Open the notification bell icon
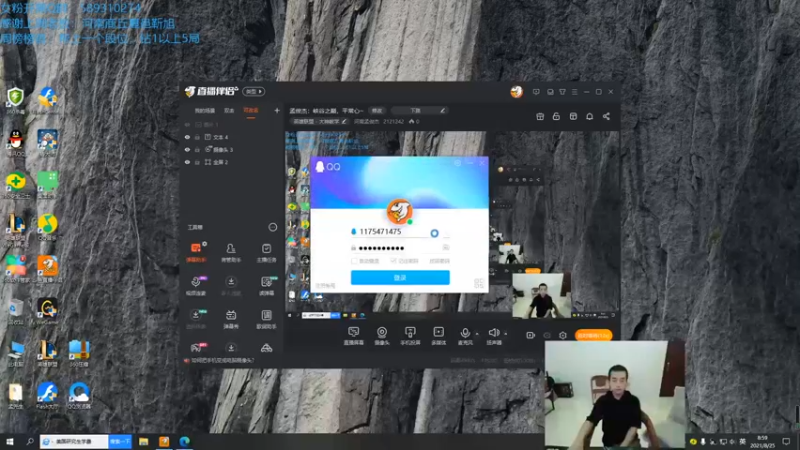Viewport: 800px width, 450px height. coord(589,116)
